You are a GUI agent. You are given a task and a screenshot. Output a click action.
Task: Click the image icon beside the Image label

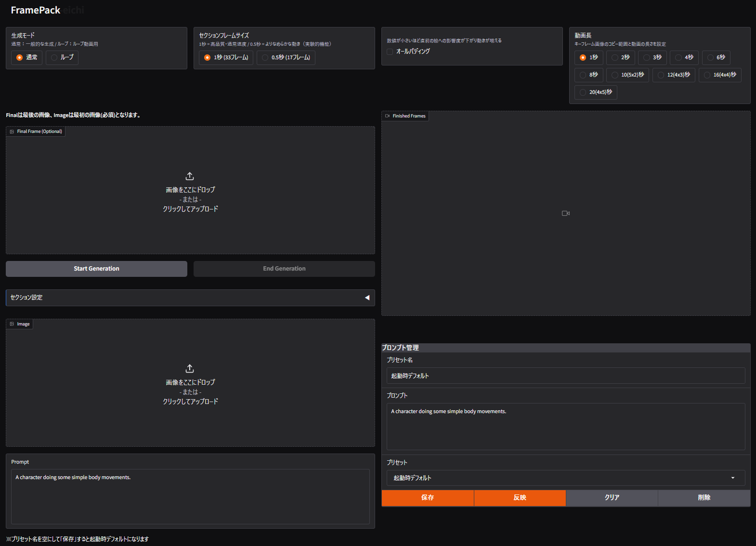click(x=12, y=324)
